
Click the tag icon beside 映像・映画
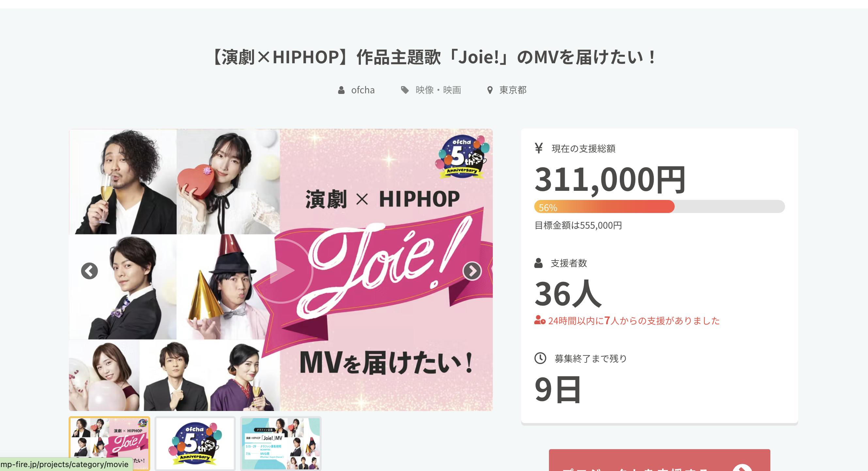(x=405, y=90)
